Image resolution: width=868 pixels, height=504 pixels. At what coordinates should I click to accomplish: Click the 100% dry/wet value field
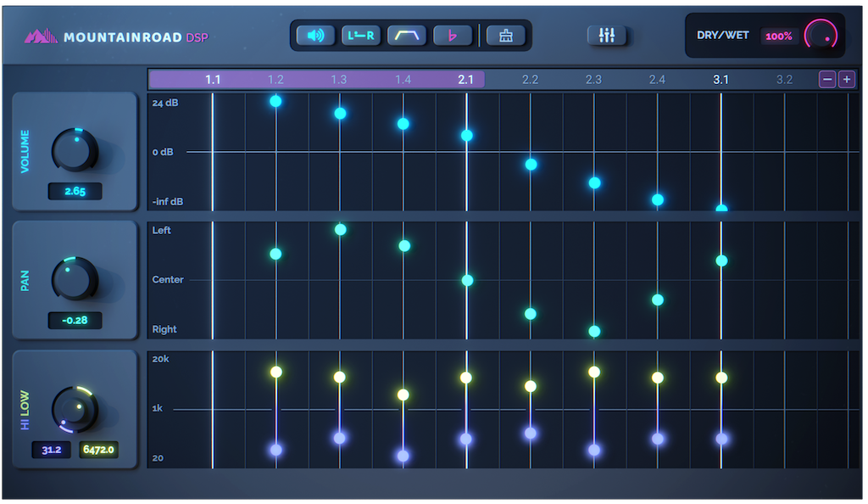pyautogui.click(x=778, y=36)
